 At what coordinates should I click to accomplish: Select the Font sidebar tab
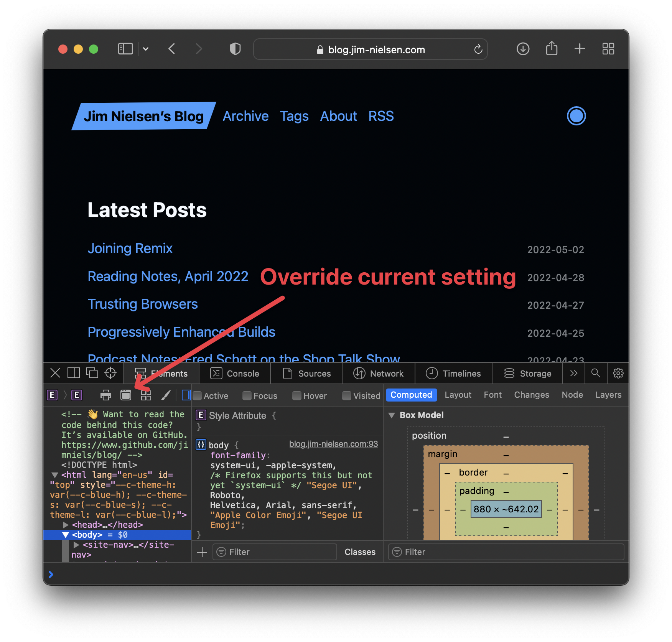pos(492,395)
